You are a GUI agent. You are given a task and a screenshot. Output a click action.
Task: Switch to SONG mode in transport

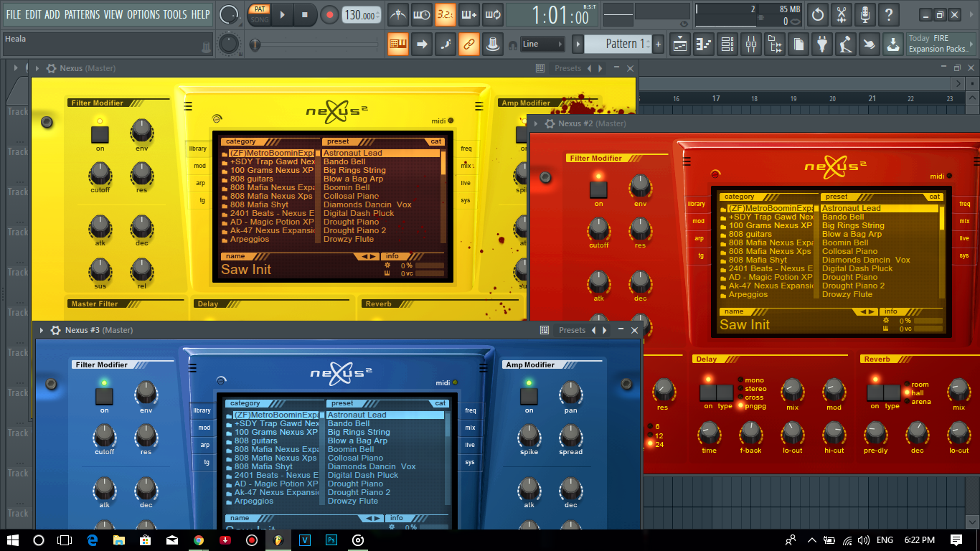(x=259, y=20)
